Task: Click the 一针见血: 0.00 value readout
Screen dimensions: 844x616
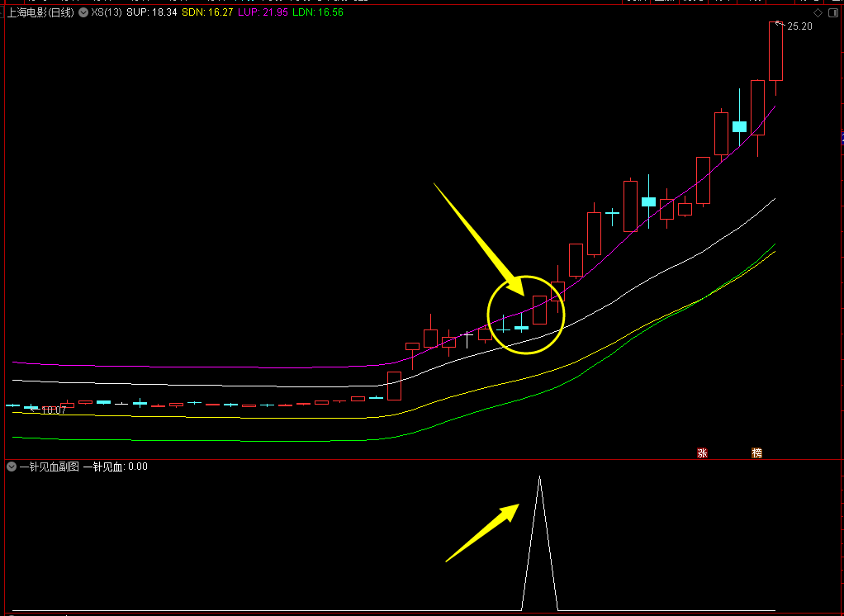Action: (115, 467)
